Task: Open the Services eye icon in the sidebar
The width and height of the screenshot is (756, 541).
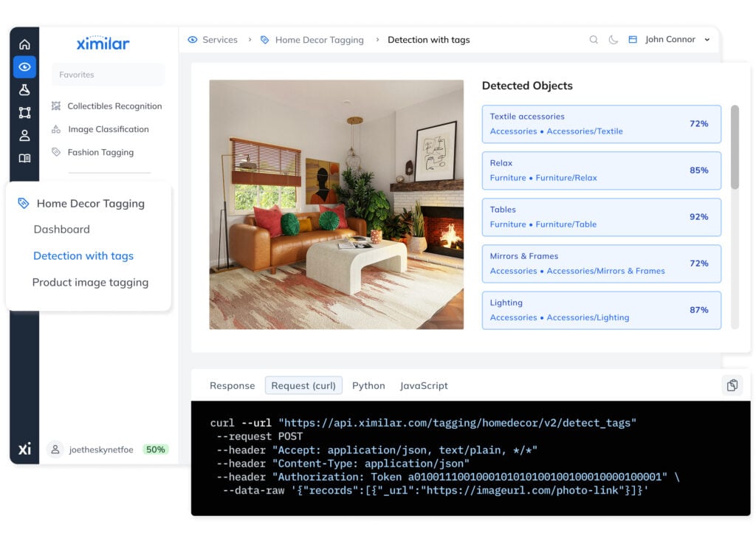Action: click(24, 66)
